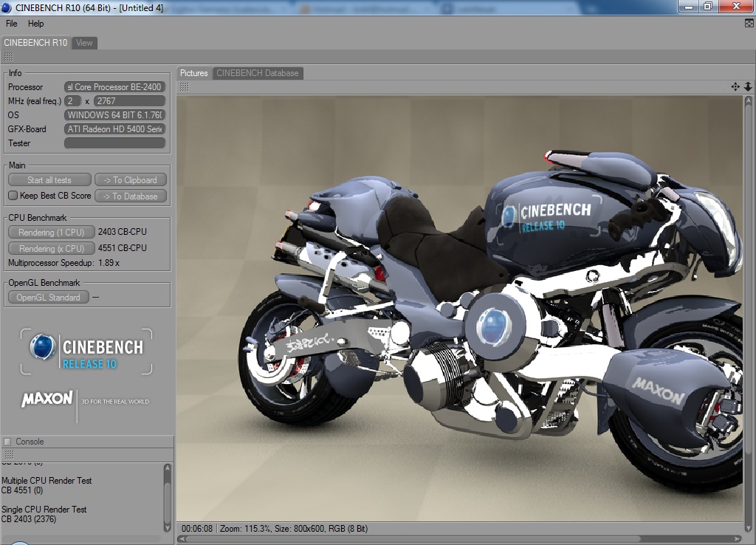
Task: Open the File menu
Action: [12, 24]
